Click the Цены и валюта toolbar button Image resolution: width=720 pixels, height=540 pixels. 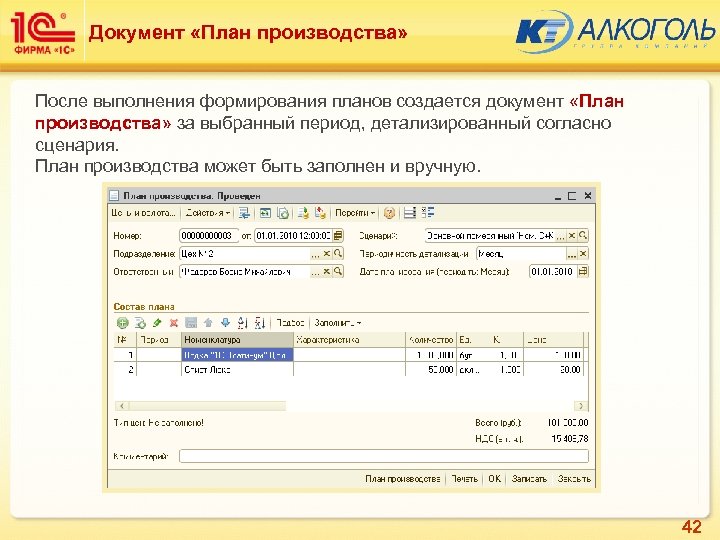143,213
